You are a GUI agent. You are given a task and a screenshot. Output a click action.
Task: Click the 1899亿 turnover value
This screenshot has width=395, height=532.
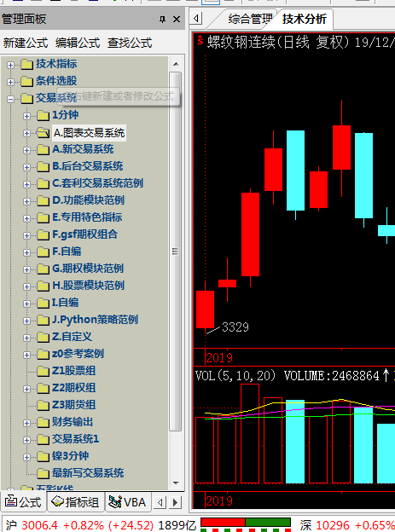coord(177,525)
